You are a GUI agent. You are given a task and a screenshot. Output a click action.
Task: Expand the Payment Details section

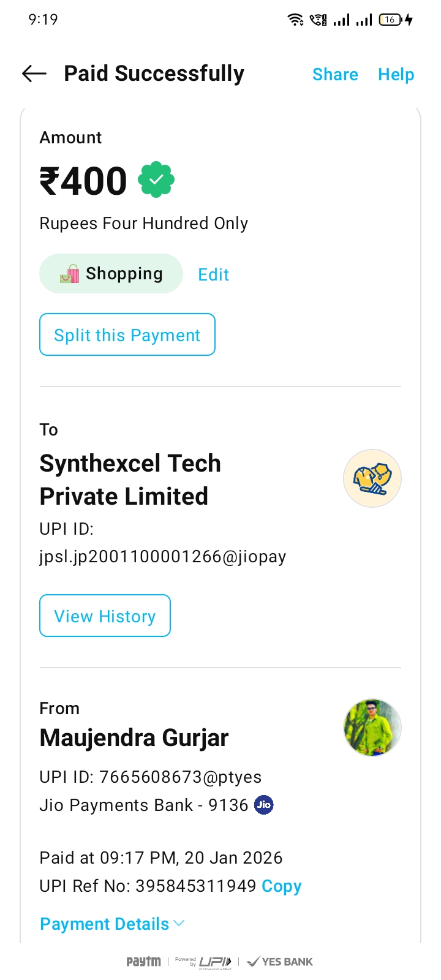click(x=105, y=924)
